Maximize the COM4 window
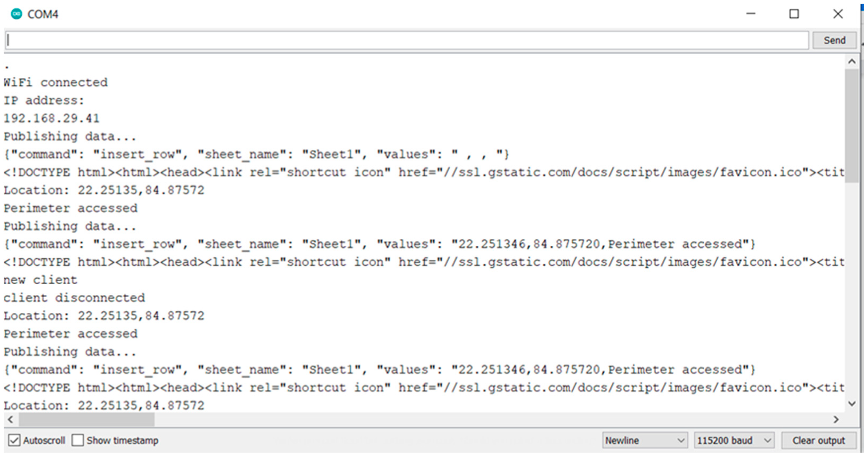The image size is (868, 457). pos(794,14)
